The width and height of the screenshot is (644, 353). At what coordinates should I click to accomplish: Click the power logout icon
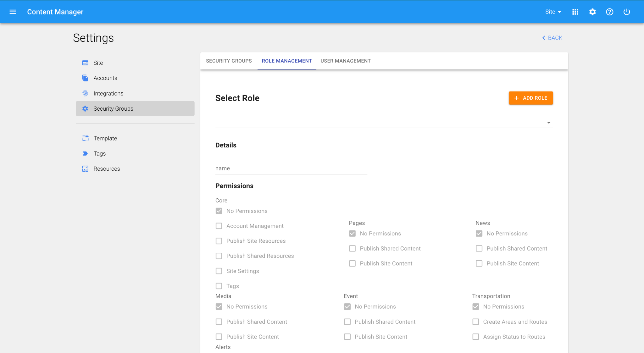(627, 12)
